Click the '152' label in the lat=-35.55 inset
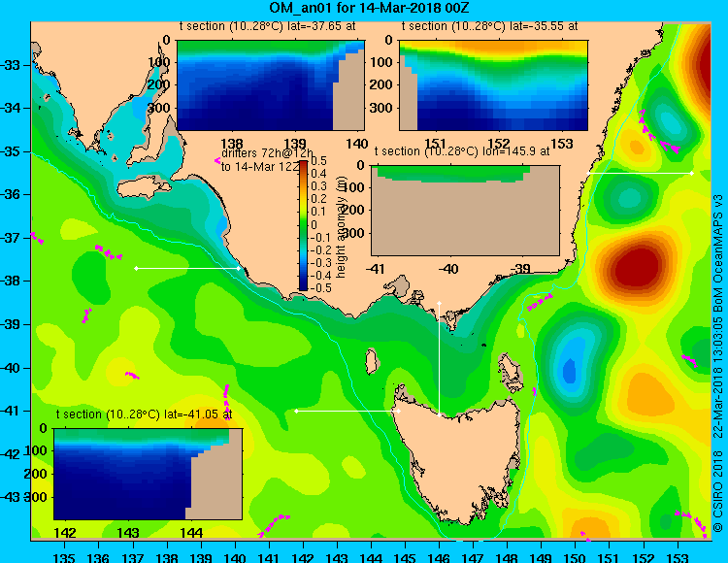The height and width of the screenshot is (563, 728). pos(499,144)
